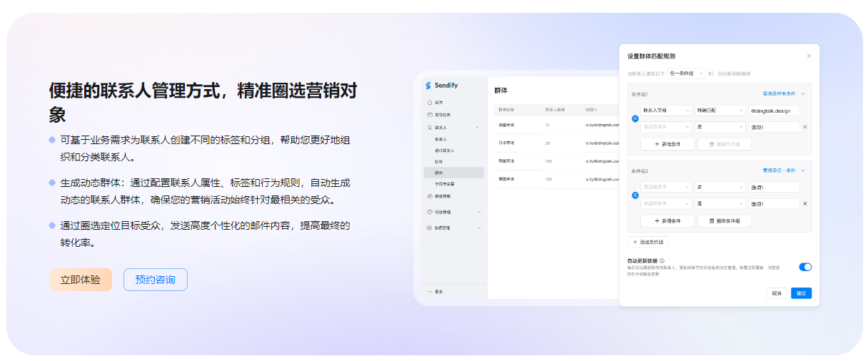Click the @dingtalk.design input field
This screenshot has height=361, width=868.
[x=774, y=111]
